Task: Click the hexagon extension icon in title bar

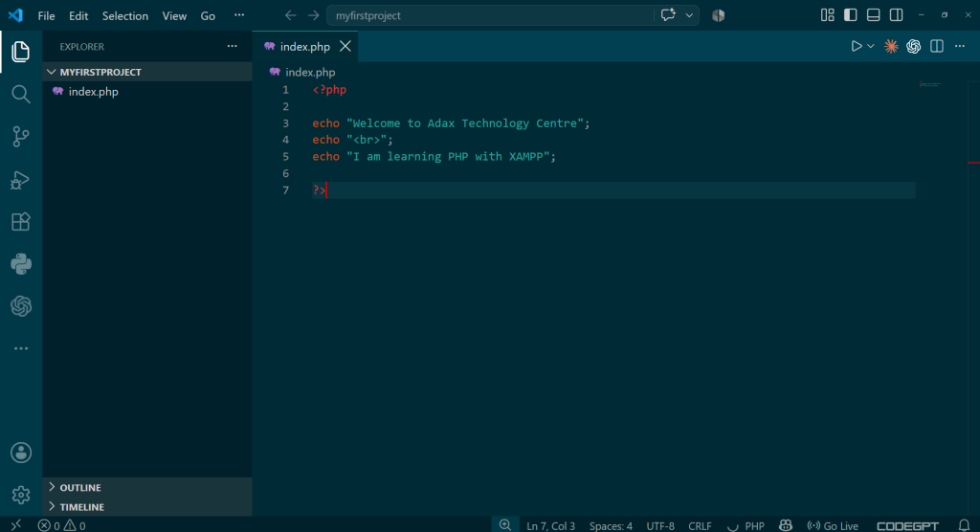Action: (718, 15)
